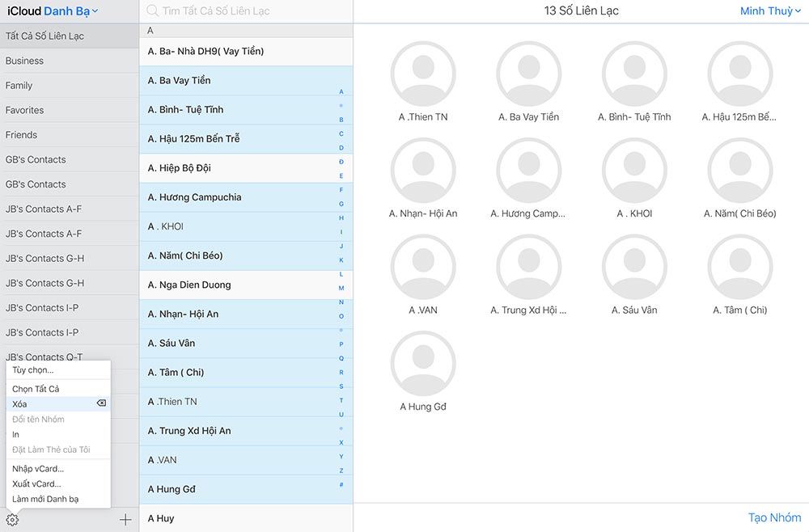The image size is (809, 532).
Task: Choose Tùy chọn... in gear menu
Action: (58, 370)
